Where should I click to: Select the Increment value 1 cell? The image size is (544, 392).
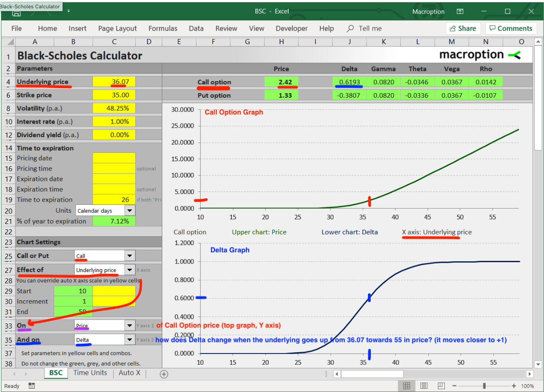click(73, 302)
